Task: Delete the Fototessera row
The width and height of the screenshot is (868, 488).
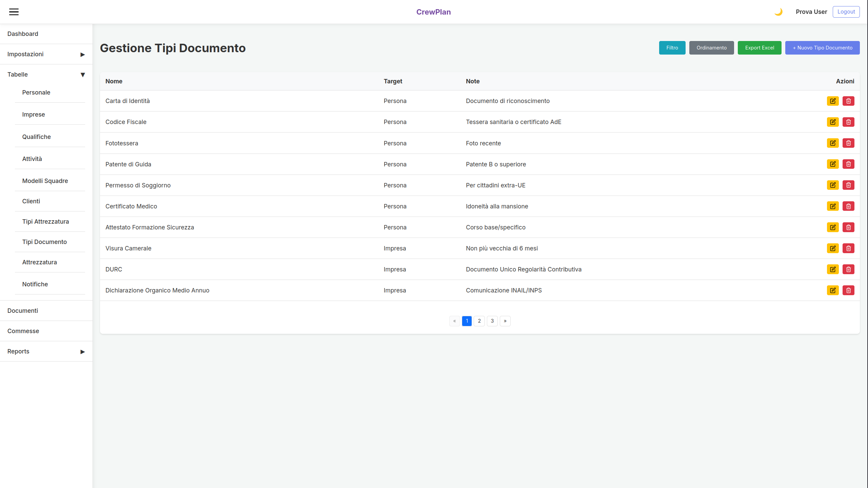Action: point(848,143)
